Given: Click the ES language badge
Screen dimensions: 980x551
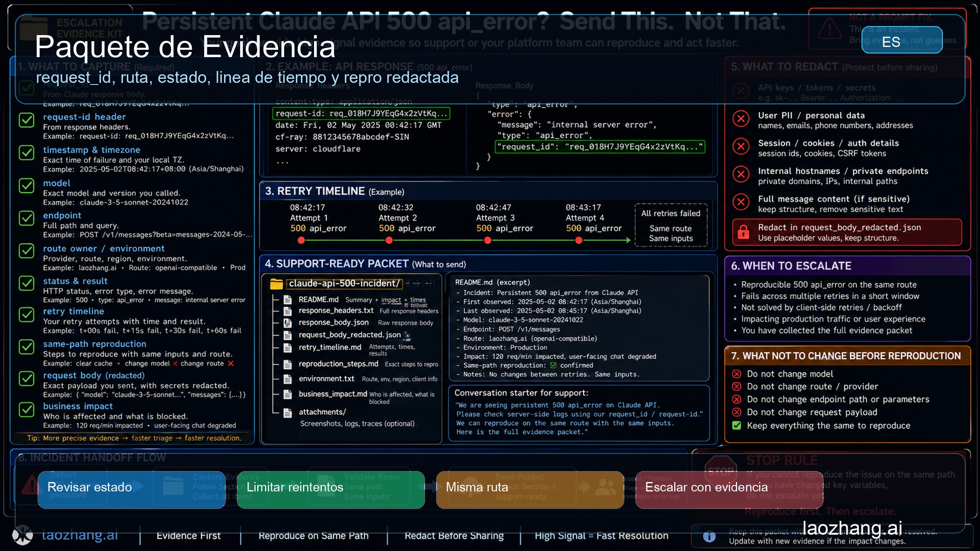Looking at the screenshot, I should pos(902,40).
